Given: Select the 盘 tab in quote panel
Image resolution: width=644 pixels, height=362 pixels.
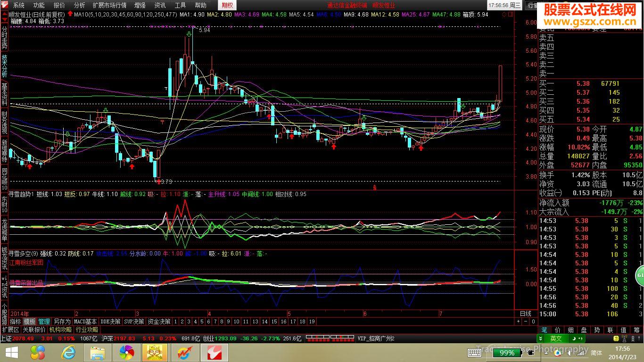Looking at the screenshot, I should [584, 330].
